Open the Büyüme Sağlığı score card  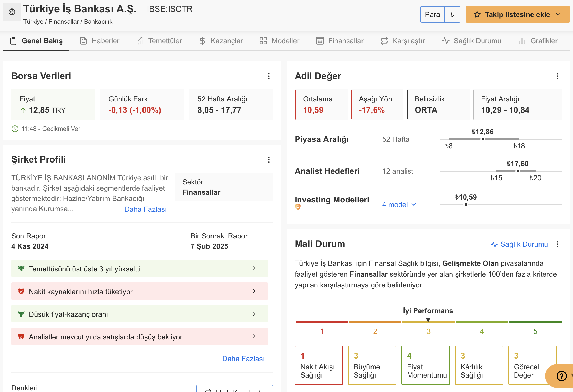[x=372, y=365]
